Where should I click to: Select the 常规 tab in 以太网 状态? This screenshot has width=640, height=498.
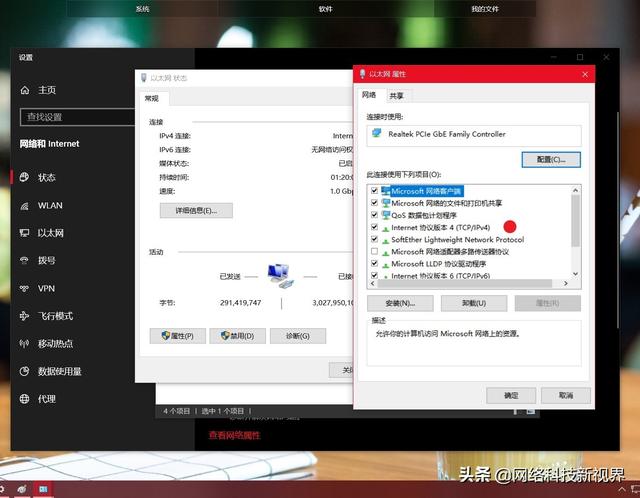coord(151,98)
